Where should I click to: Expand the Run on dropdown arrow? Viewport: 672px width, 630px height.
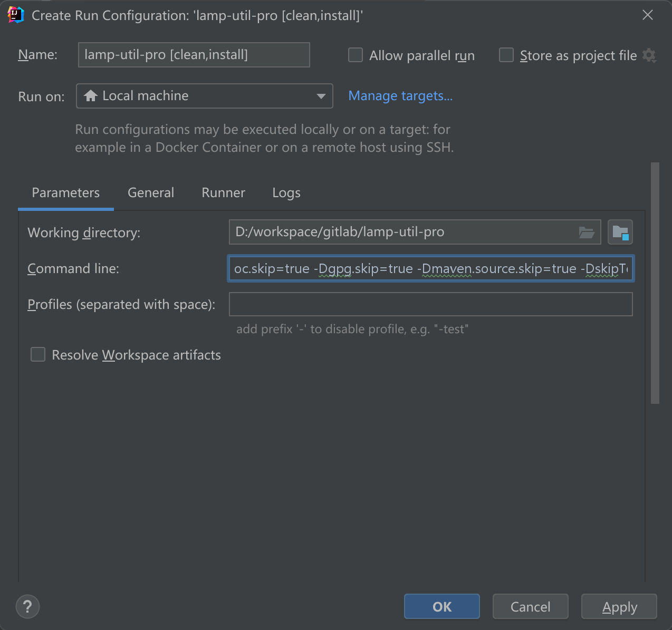321,96
